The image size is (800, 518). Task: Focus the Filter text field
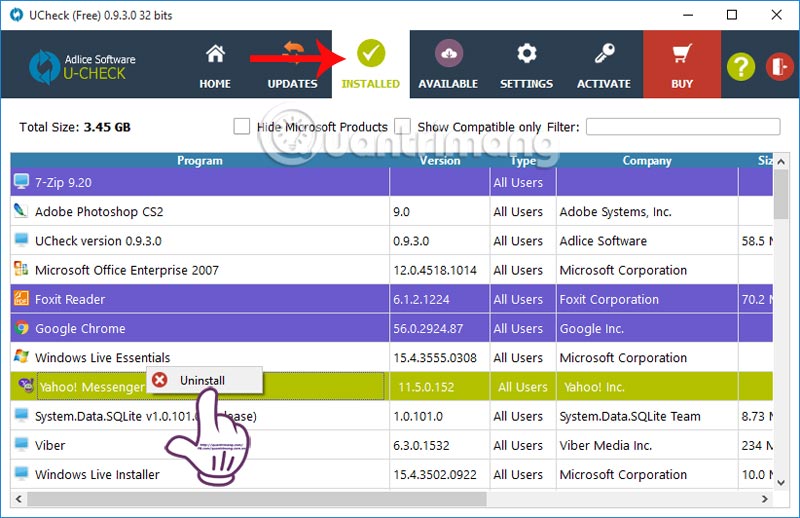click(x=683, y=127)
